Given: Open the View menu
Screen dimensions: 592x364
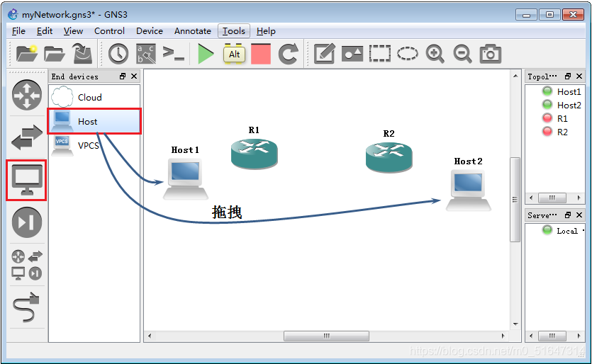Looking at the screenshot, I should tap(73, 31).
